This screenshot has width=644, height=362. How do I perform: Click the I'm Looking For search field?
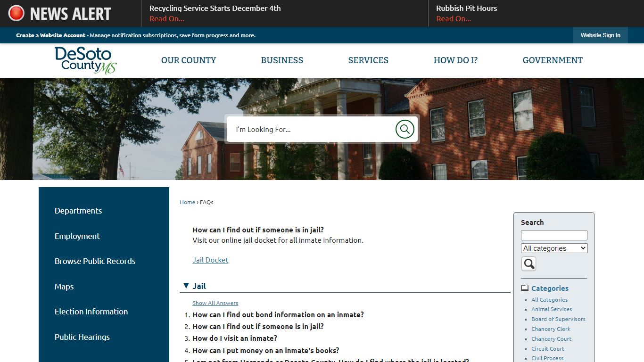311,129
